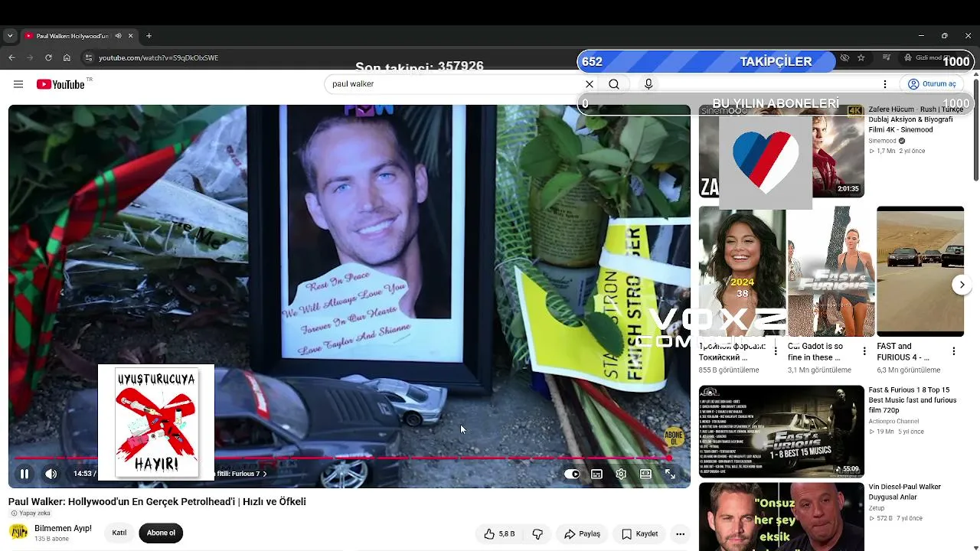This screenshot has width=980, height=551.
Task: Open the Bilmemen Ayıp! channel name
Action: pos(63,528)
